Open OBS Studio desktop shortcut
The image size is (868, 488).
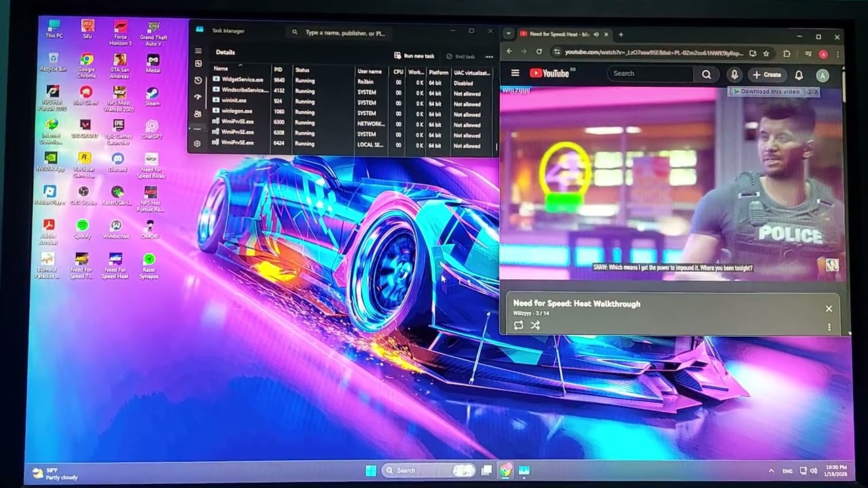[x=83, y=195]
